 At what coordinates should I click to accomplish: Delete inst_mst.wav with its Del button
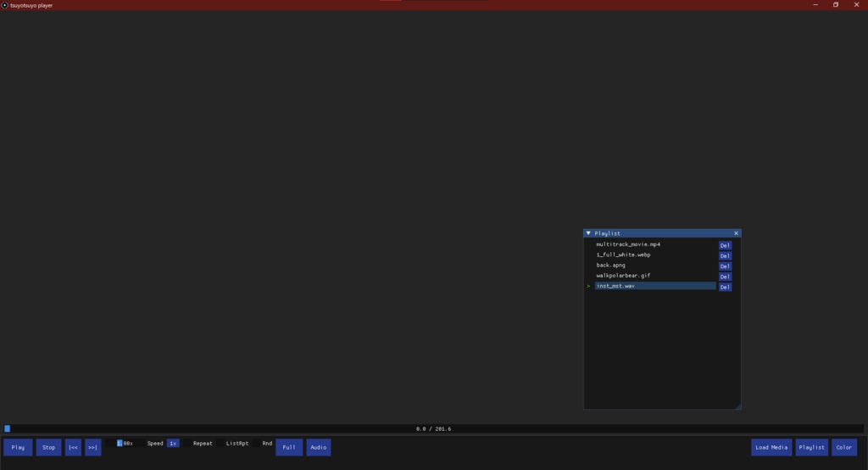click(725, 287)
